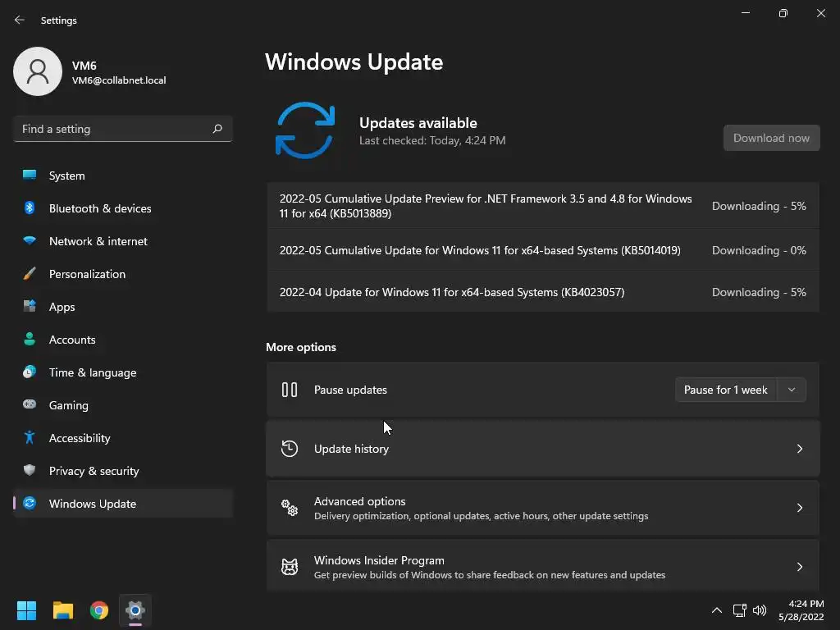The width and height of the screenshot is (840, 630).
Task: Open Bluetooth & devices settings
Action: coord(123,208)
